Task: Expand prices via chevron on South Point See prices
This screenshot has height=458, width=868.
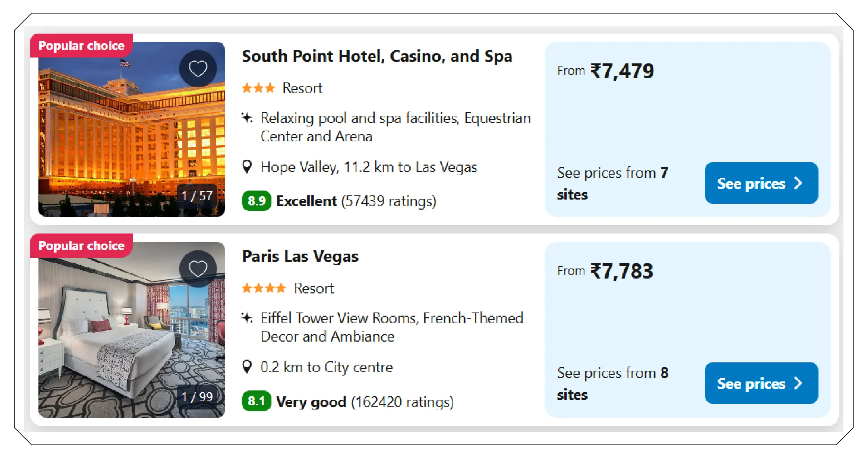Action: 798,183
